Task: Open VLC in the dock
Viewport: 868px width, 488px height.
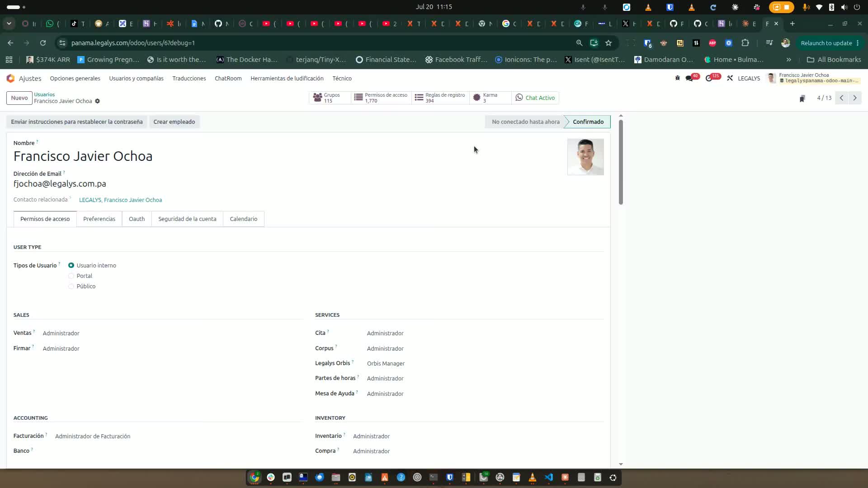Action: [x=532, y=477]
